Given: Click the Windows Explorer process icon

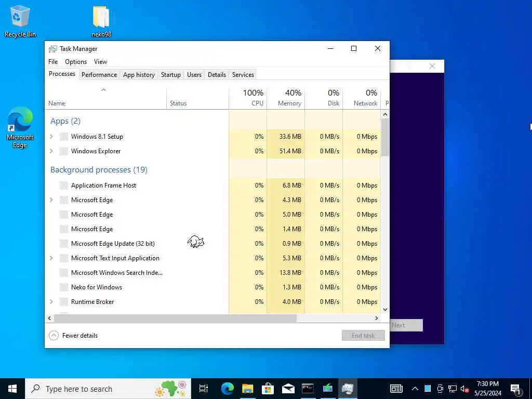Looking at the screenshot, I should (x=64, y=151).
